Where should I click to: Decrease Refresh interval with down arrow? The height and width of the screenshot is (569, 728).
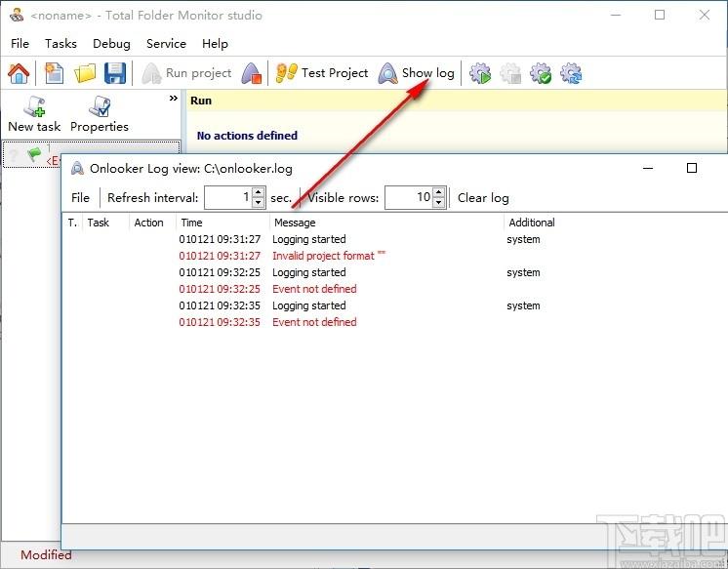(x=259, y=203)
